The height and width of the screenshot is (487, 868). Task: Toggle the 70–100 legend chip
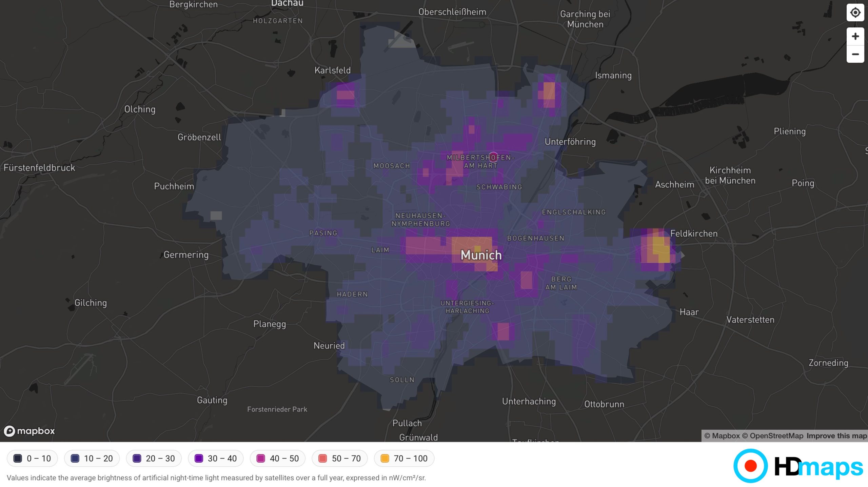[404, 458]
